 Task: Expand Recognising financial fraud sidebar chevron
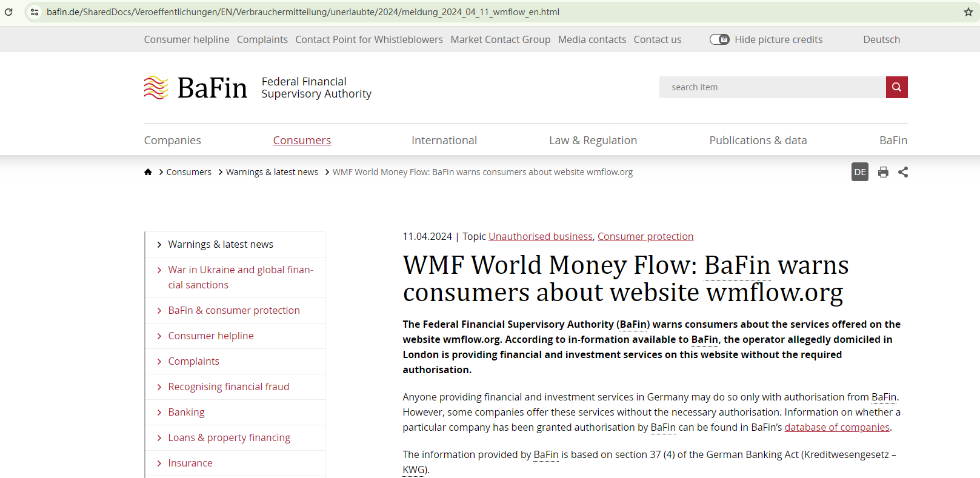(159, 387)
